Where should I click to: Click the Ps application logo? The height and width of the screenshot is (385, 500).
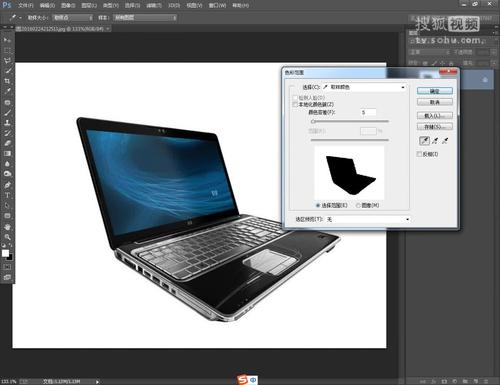tap(7, 5)
